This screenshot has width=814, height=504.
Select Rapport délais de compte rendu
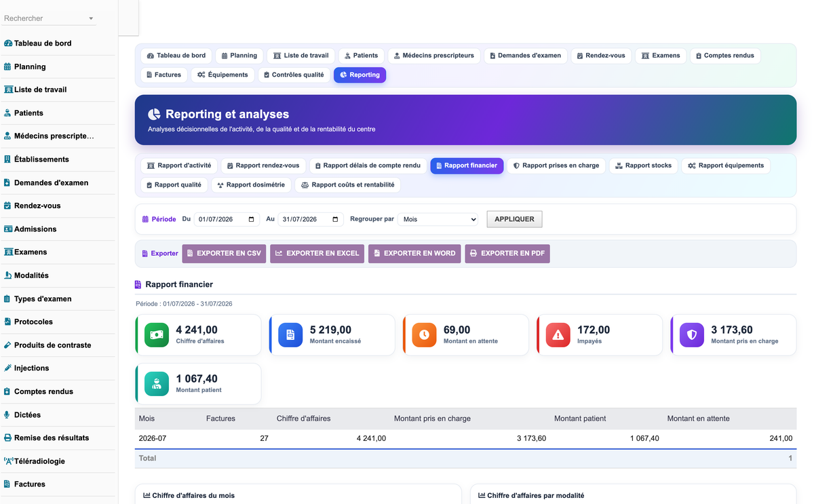point(368,166)
